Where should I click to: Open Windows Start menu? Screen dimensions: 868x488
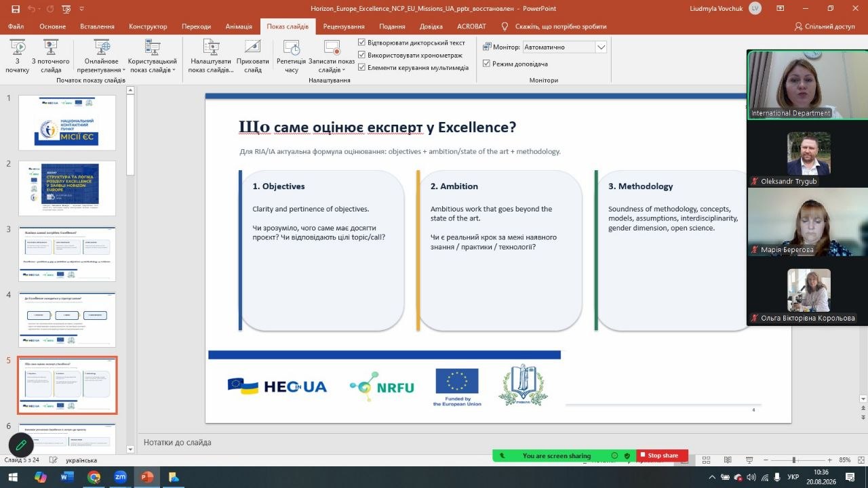pyautogui.click(x=12, y=477)
